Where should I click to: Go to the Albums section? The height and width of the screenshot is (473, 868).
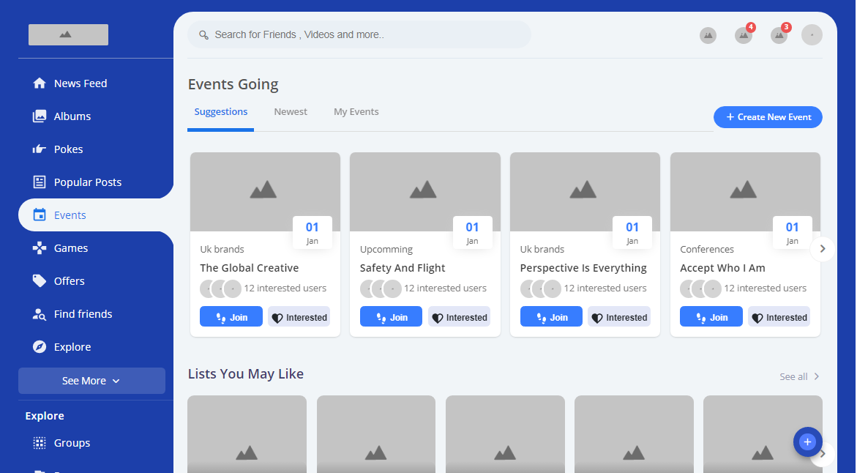pyautogui.click(x=72, y=116)
